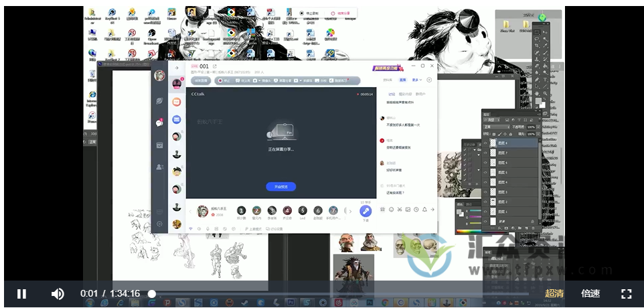Hide the 图层 2 layer in Photoshop

pyautogui.click(x=485, y=202)
